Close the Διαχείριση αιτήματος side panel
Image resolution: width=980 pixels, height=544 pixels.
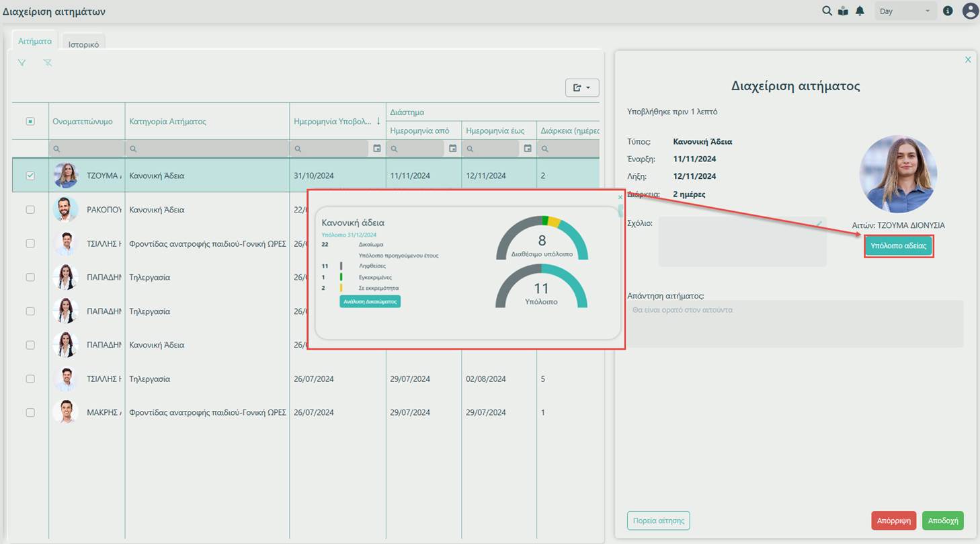coord(968,60)
